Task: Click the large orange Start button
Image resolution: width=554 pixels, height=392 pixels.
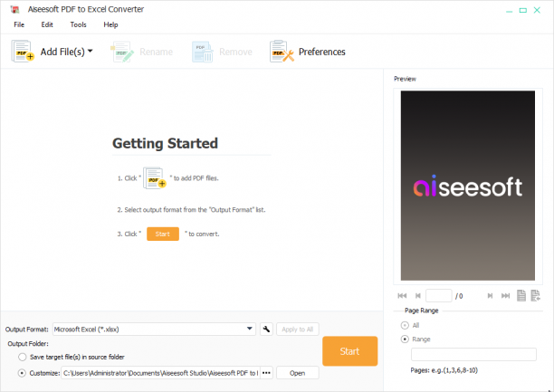Action: click(x=349, y=351)
